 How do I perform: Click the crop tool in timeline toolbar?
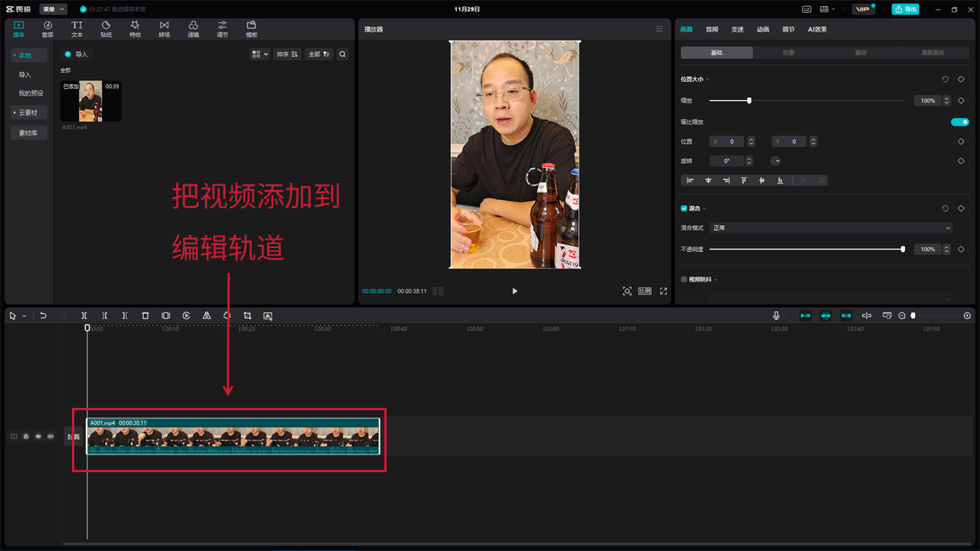click(x=247, y=315)
